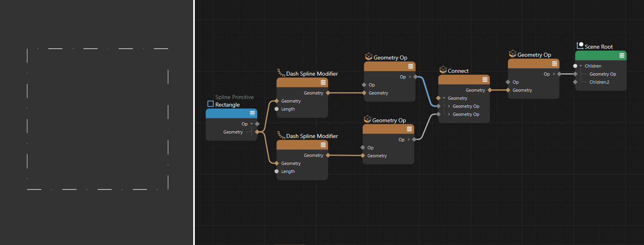The image size is (644, 245).
Task: Click Op input port on Geometry Op with gray wire
Action: coord(363,148)
